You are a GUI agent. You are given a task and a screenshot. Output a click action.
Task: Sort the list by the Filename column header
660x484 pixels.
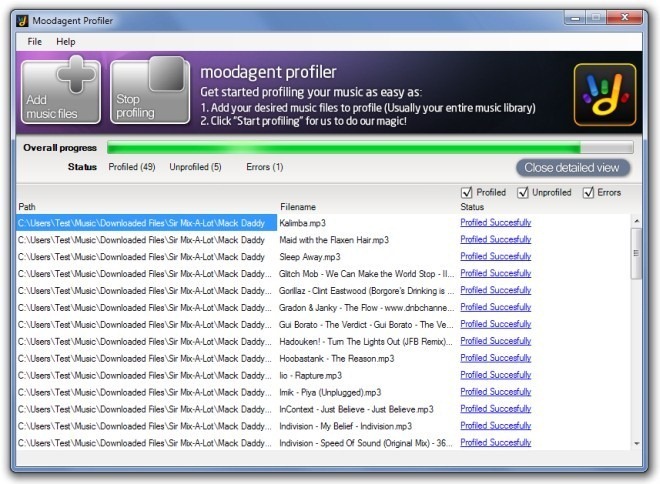(298, 207)
